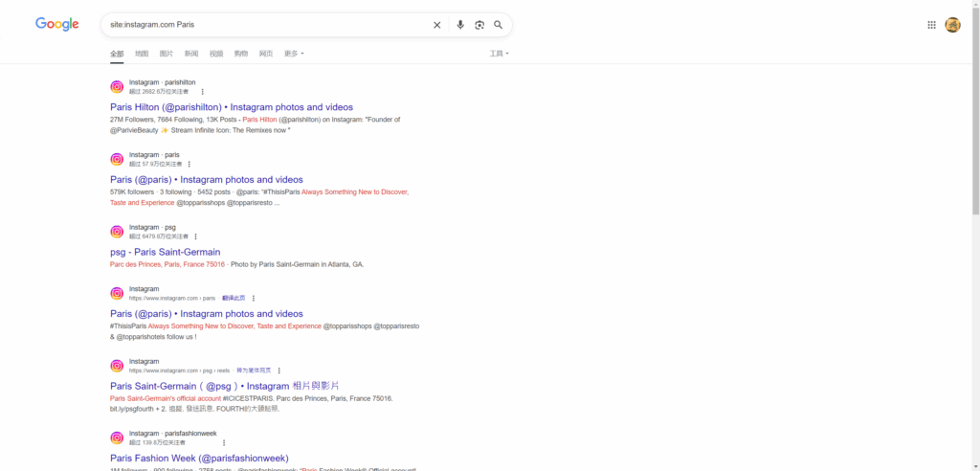The width and height of the screenshot is (980, 471).
Task: Open more options for parishilton result
Action: click(202, 92)
